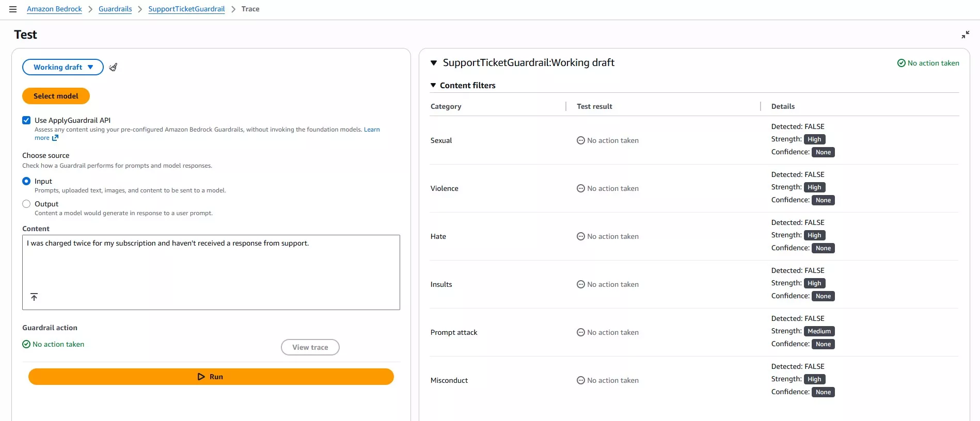
Task: Click the clear/broom icon beside Working draft
Action: pyautogui.click(x=113, y=67)
